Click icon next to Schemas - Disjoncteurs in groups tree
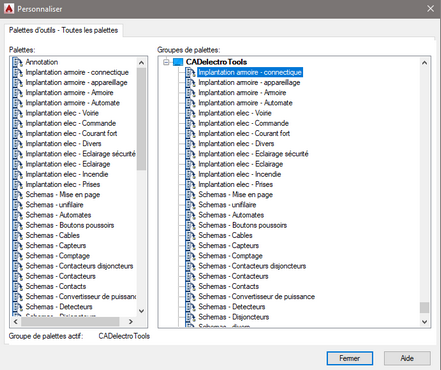The width and height of the screenshot is (441, 370). coord(190,317)
